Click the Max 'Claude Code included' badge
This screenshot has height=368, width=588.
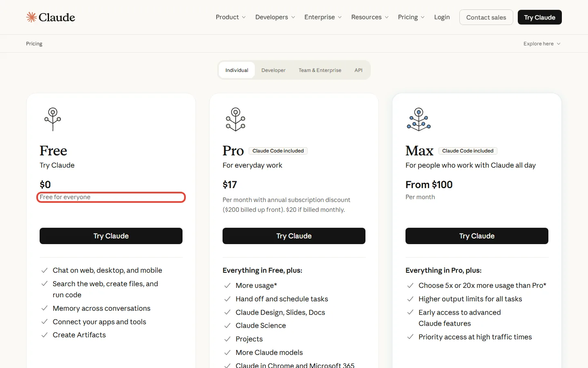(x=468, y=151)
